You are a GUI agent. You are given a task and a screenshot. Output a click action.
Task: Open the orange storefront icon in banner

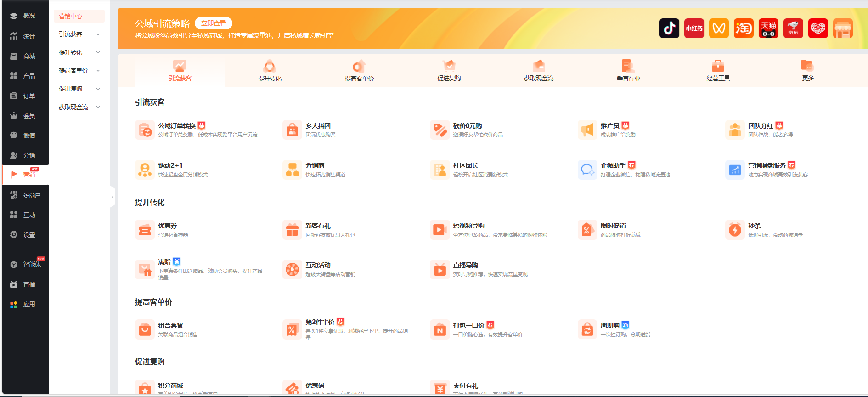coord(843,28)
